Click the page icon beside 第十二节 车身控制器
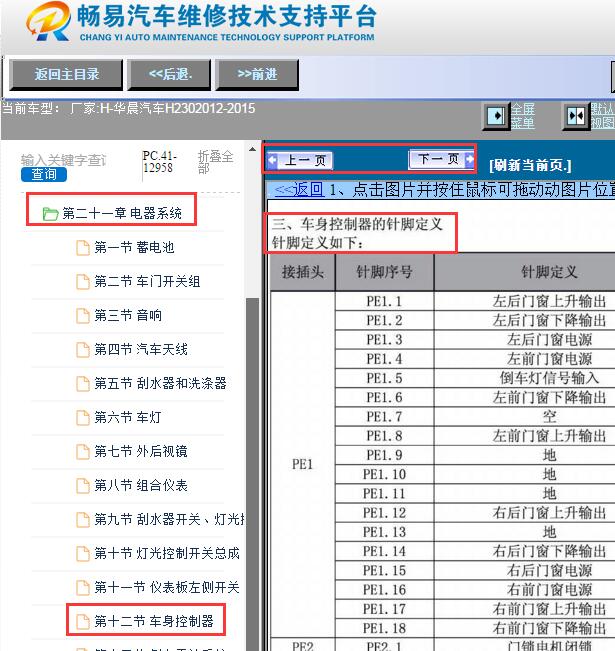This screenshot has width=615, height=651. tap(83, 622)
